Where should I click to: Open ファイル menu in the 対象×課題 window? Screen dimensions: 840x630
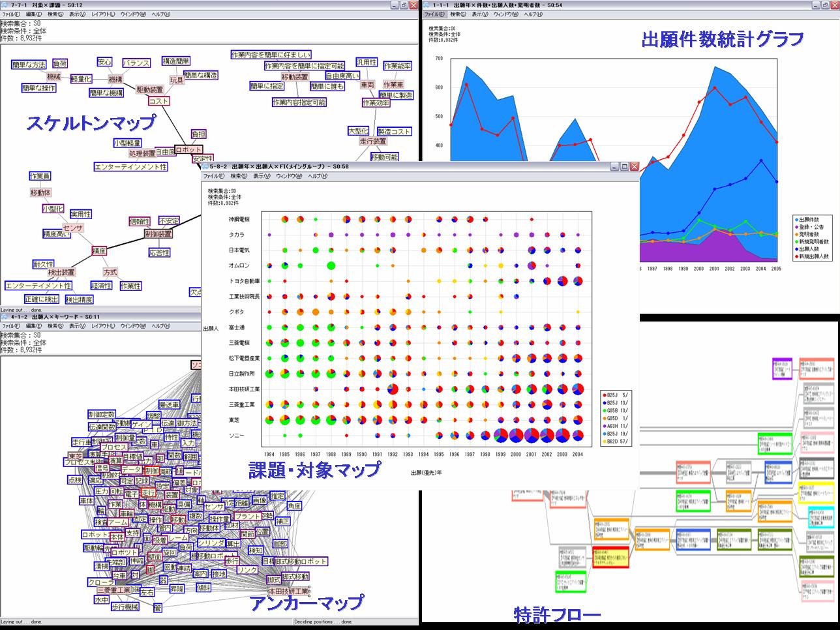point(11,14)
